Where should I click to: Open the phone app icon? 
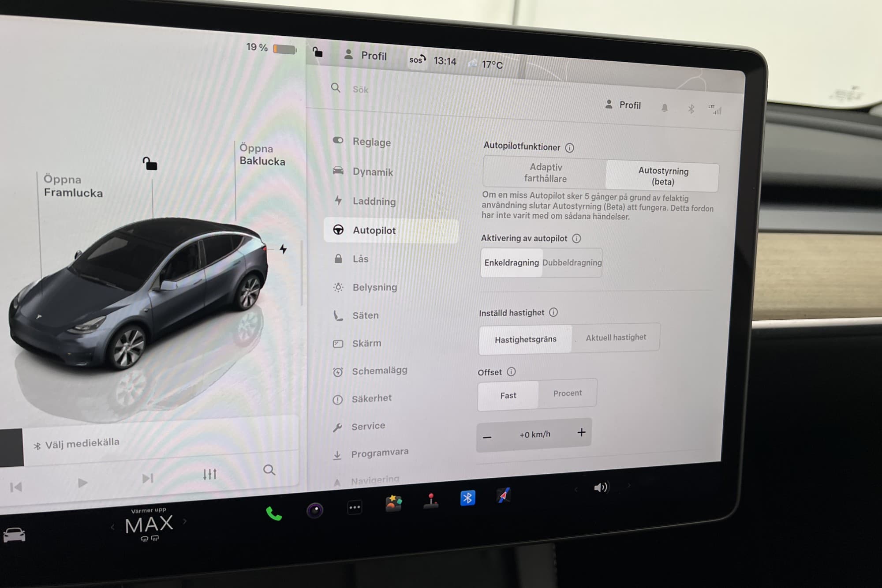click(274, 513)
